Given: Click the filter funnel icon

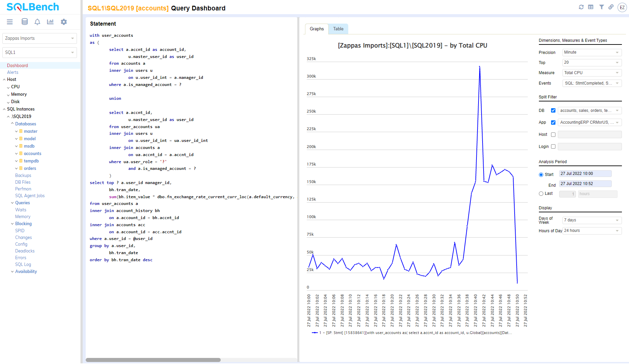Looking at the screenshot, I should click(x=601, y=7).
